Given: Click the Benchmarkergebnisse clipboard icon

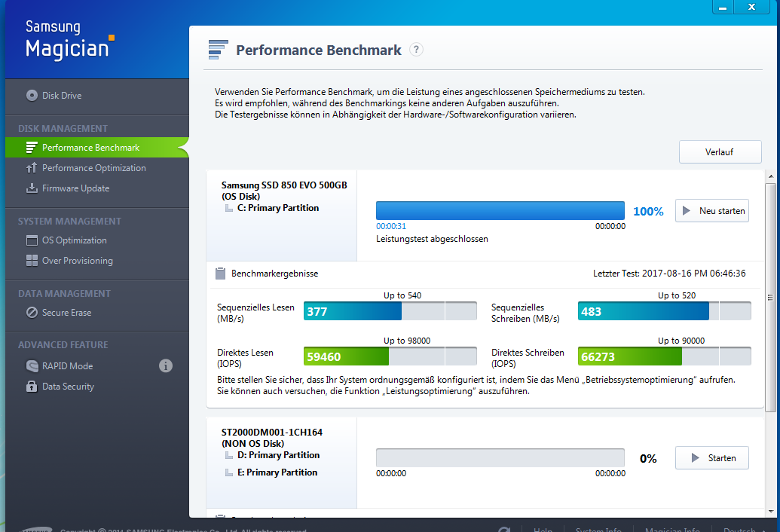Looking at the screenshot, I should (x=220, y=274).
